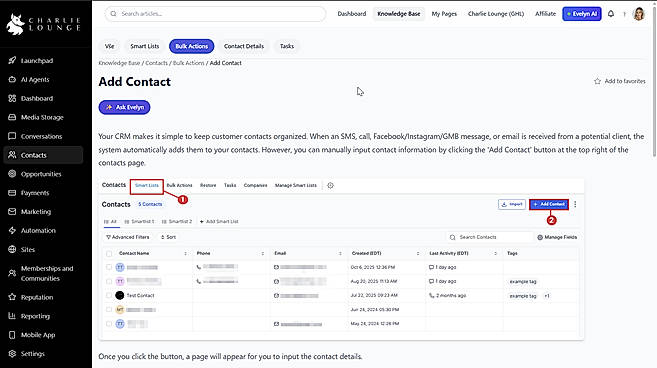657x368 pixels.
Task: Open Reputation via its star icon
Action: (x=12, y=297)
